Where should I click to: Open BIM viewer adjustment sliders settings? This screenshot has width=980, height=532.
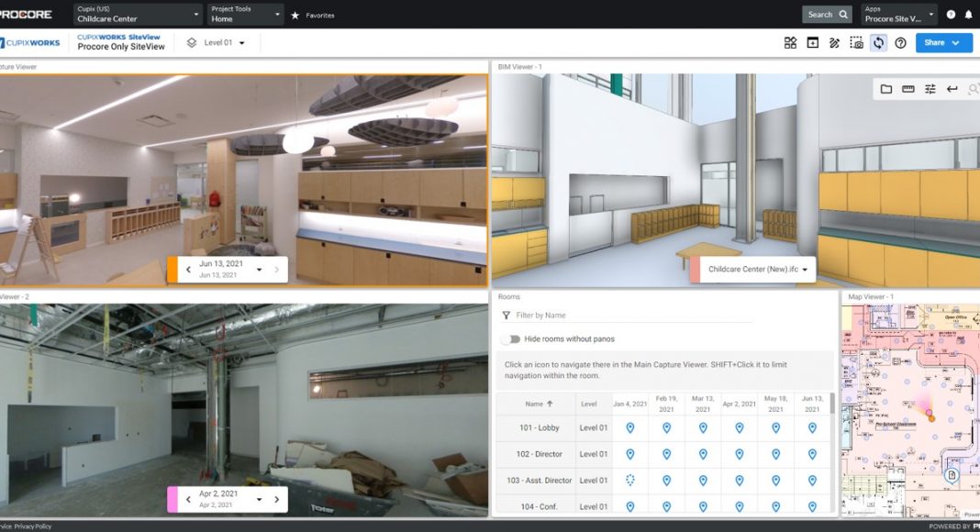pos(930,89)
